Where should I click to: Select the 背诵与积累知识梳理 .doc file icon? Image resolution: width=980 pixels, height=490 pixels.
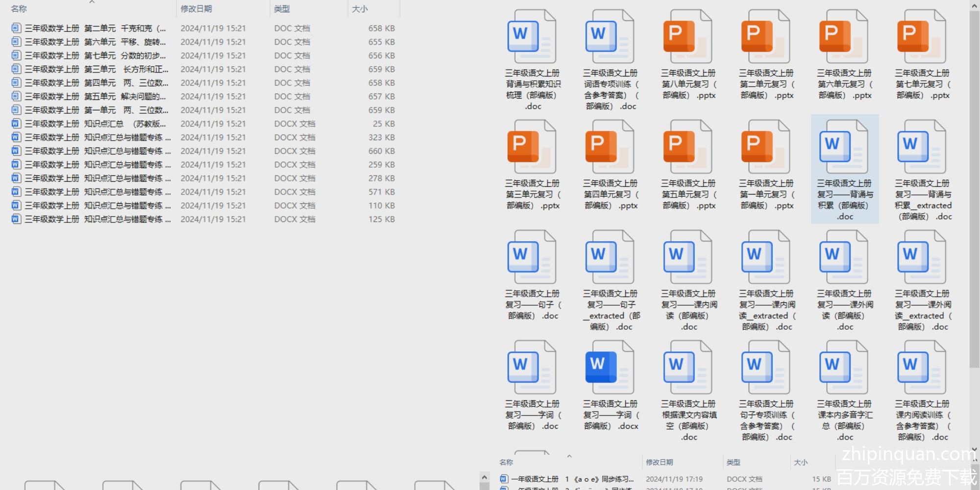coord(532,37)
